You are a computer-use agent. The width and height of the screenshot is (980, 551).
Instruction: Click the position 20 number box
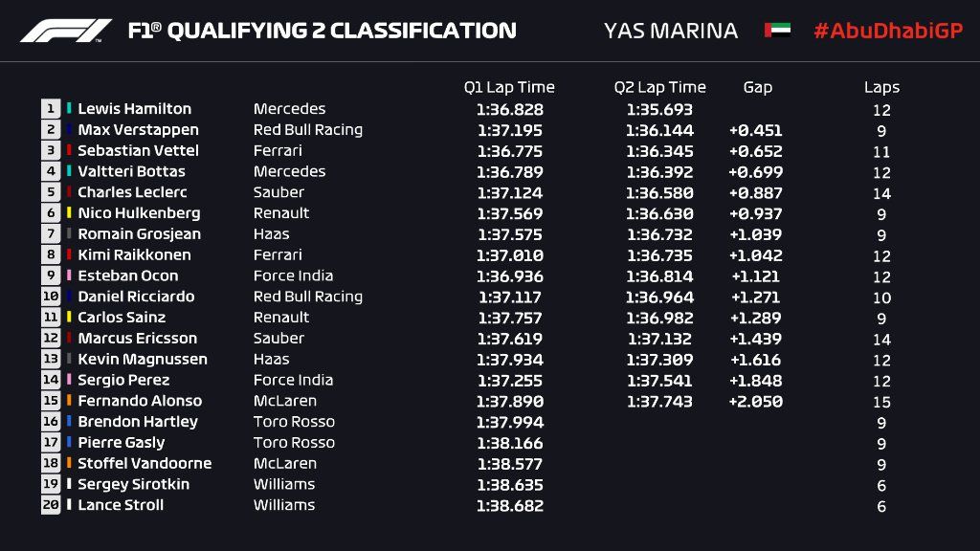[51, 505]
